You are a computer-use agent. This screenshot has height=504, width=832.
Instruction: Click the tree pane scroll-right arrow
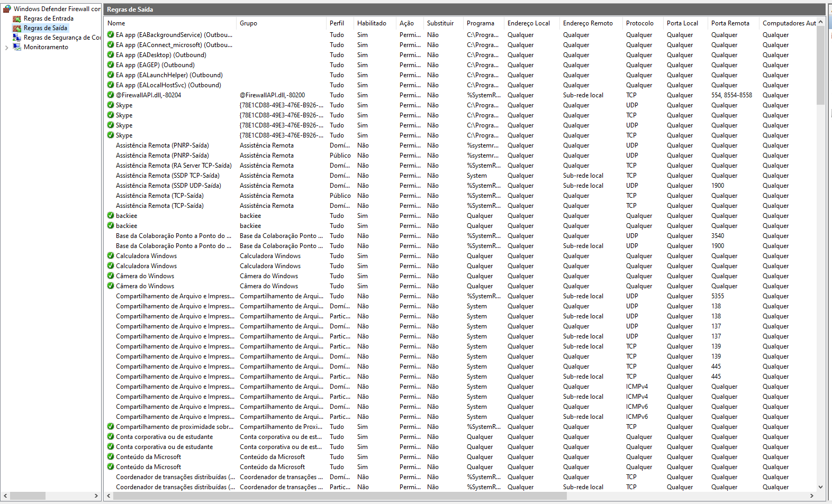(96, 496)
